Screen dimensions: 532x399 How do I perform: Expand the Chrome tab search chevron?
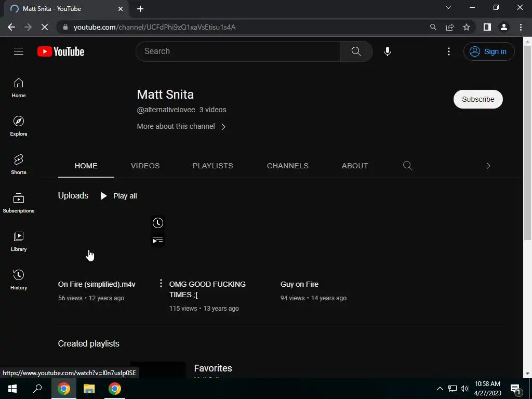(448, 7)
